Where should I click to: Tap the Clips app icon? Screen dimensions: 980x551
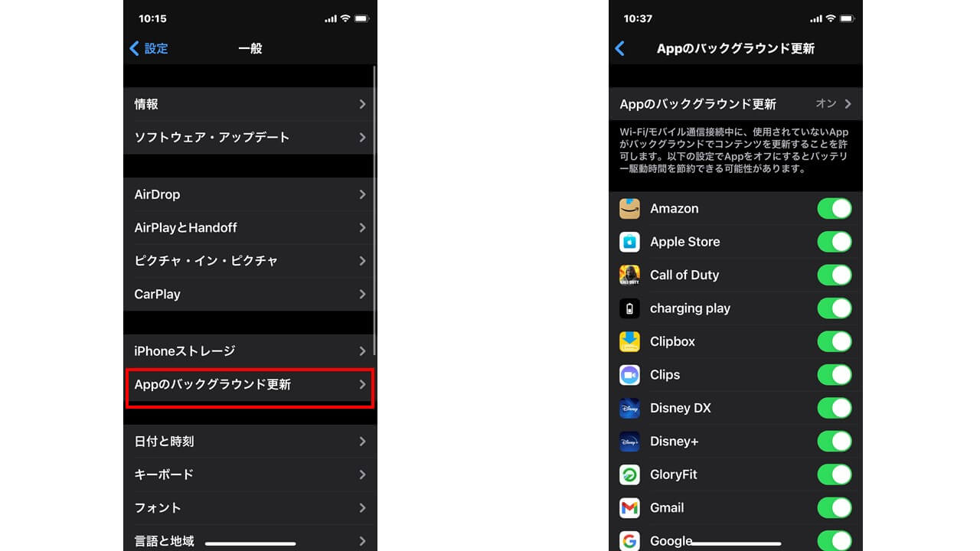pos(629,375)
